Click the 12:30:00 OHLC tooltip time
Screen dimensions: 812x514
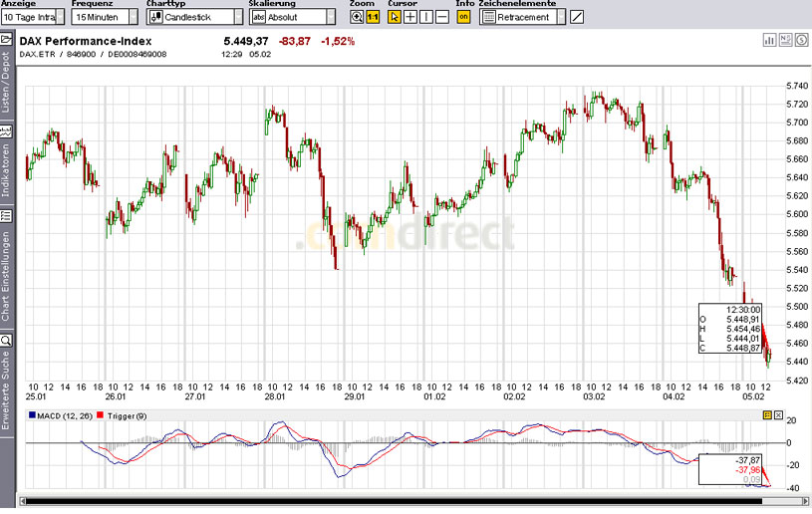[x=743, y=310]
